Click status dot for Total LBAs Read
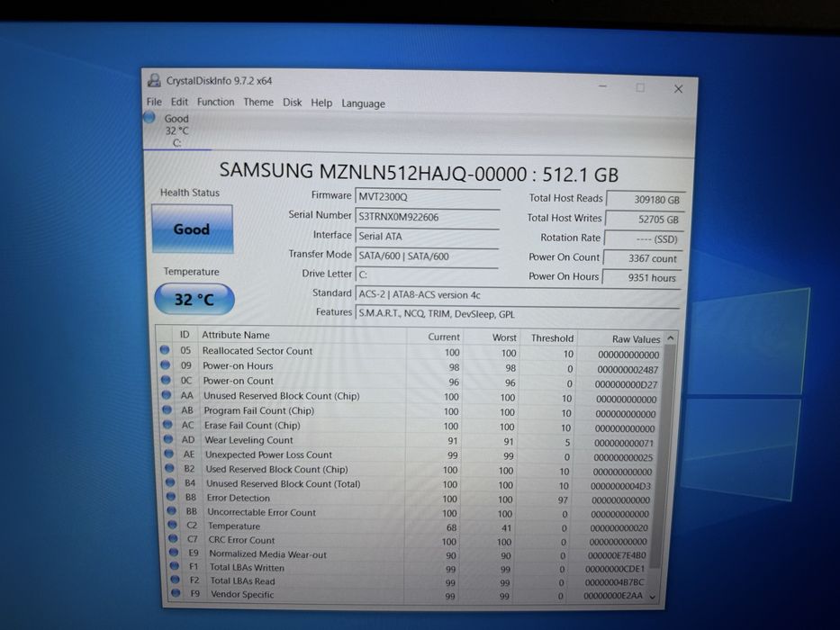The height and width of the screenshot is (630, 840). click(175, 579)
